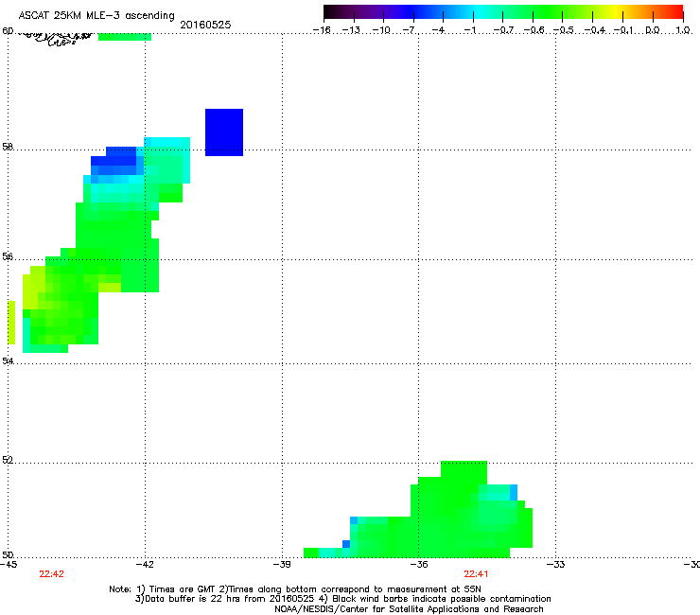The image size is (700, 615).
Task: Click the longitude label -39
Action: tap(282, 565)
